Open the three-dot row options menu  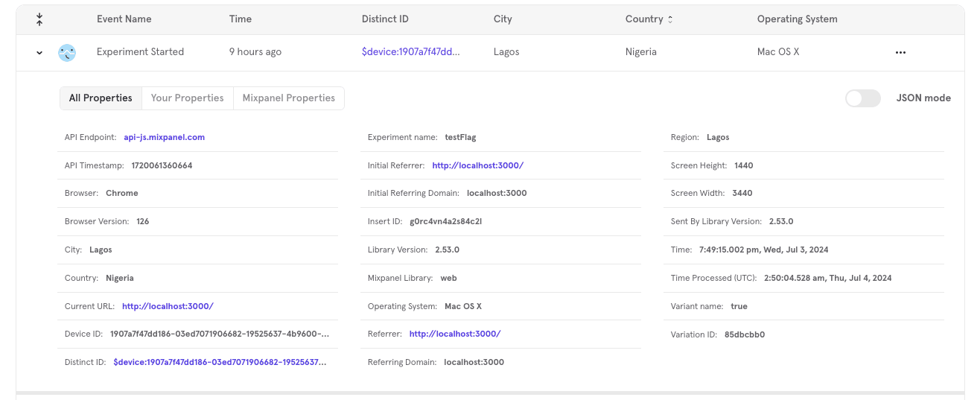click(x=900, y=52)
